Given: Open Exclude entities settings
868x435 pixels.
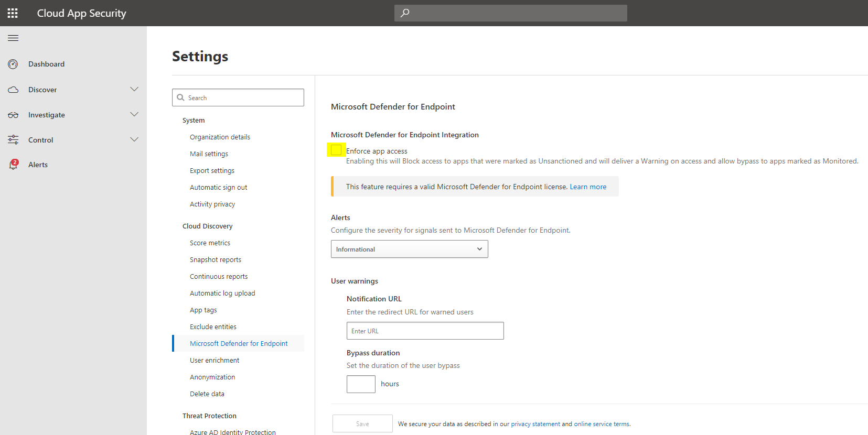Looking at the screenshot, I should click(x=213, y=327).
